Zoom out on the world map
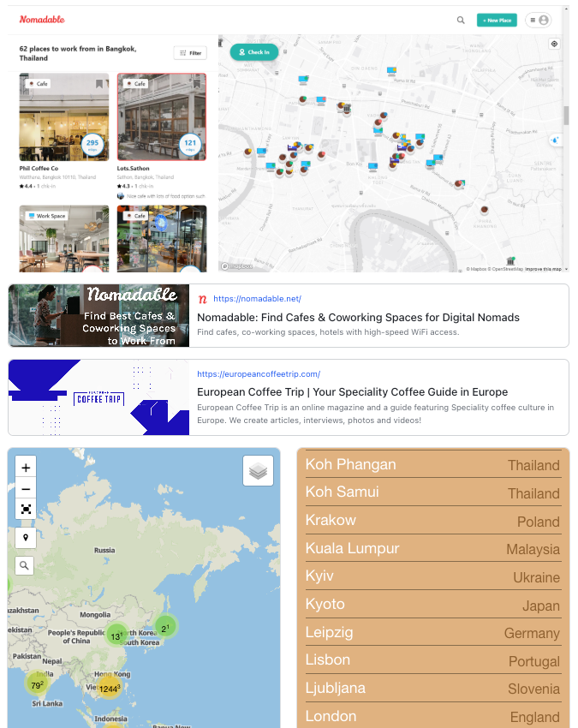This screenshot has height=728, width=578. tap(26, 489)
